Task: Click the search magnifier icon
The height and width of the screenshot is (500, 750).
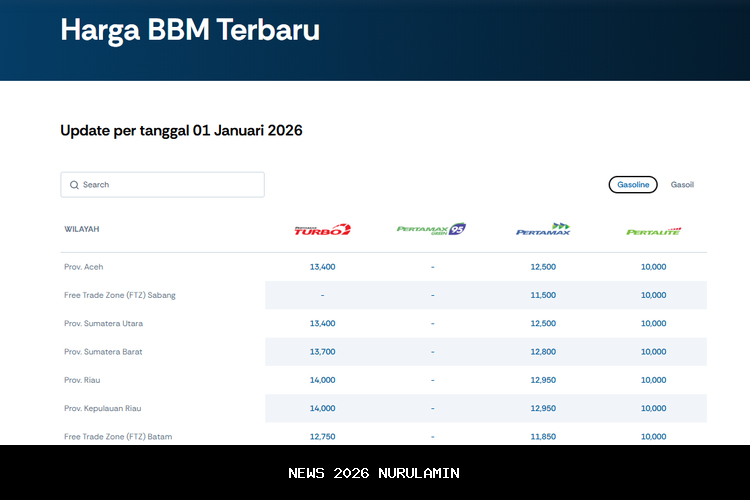Action: coord(74,185)
